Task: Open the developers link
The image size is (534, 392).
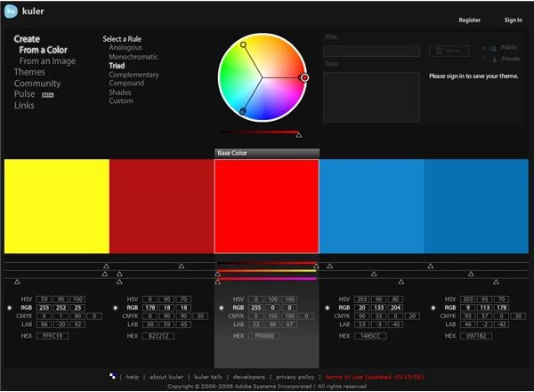Action: 248,377
